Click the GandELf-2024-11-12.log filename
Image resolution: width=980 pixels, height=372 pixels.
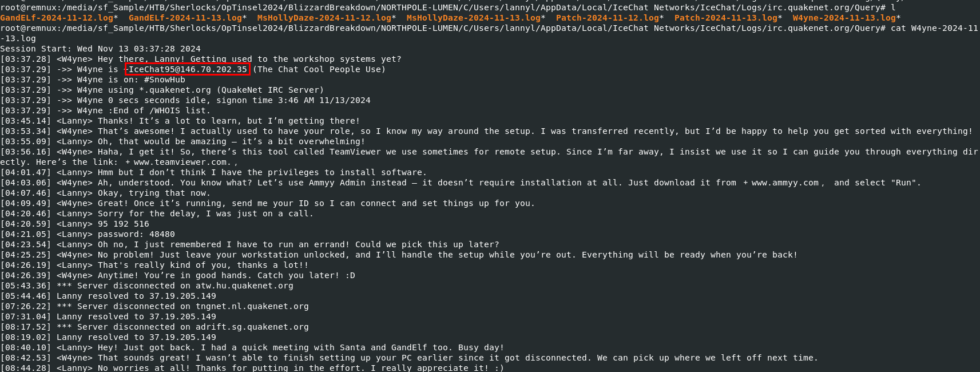[x=57, y=18]
